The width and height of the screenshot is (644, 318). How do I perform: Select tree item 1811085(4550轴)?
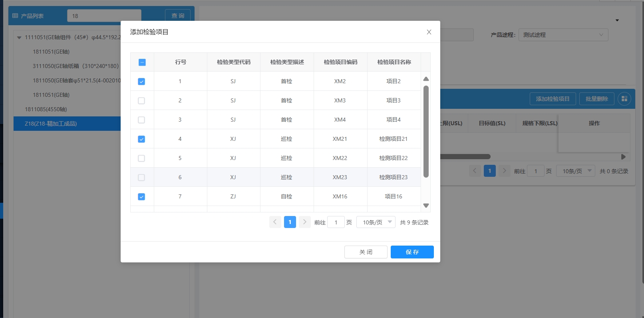coord(46,109)
